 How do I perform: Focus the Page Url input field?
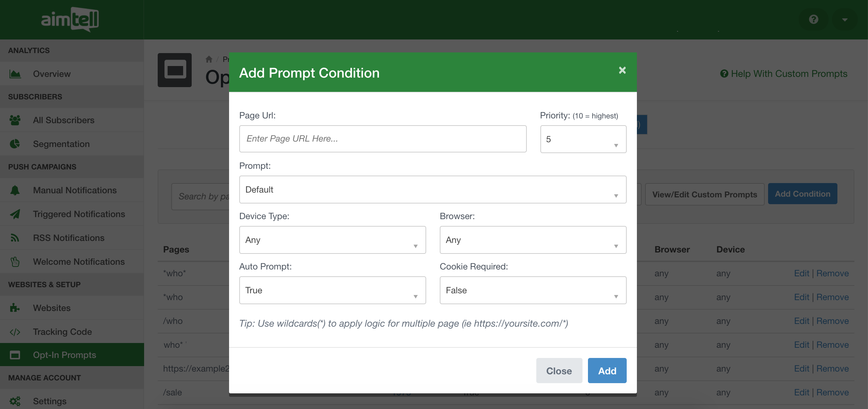tap(383, 139)
